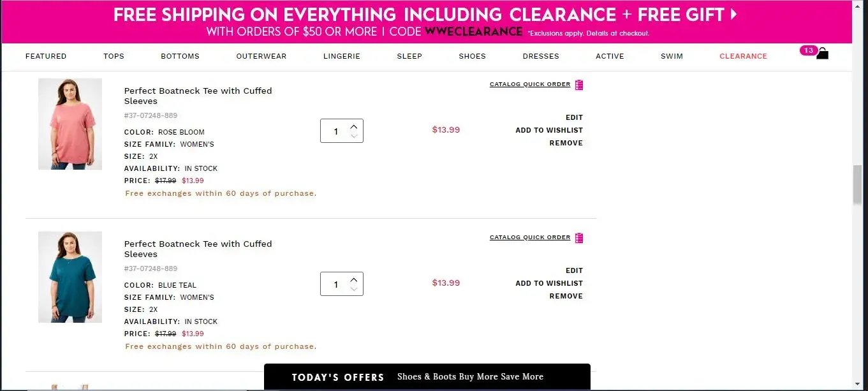Edit the Blue Teal tee item
868x391 pixels.
(x=574, y=270)
